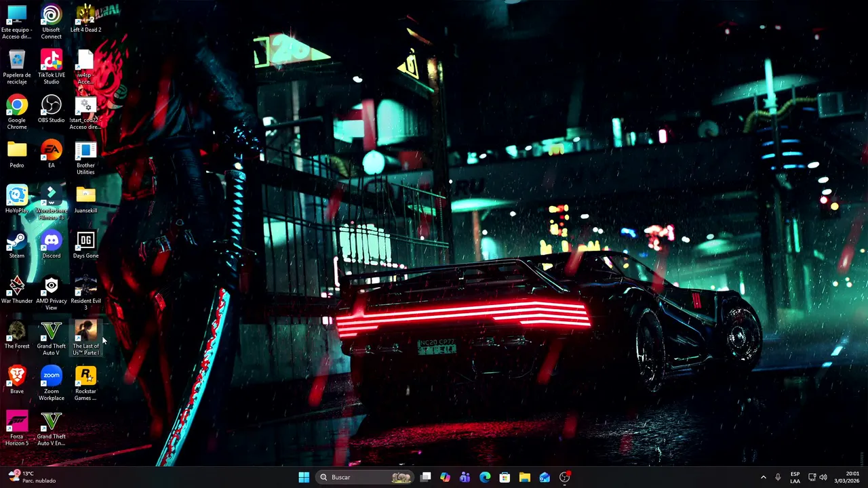The height and width of the screenshot is (488, 868).
Task: Select the Zoom Workplace desktop icon
Action: [x=52, y=384]
